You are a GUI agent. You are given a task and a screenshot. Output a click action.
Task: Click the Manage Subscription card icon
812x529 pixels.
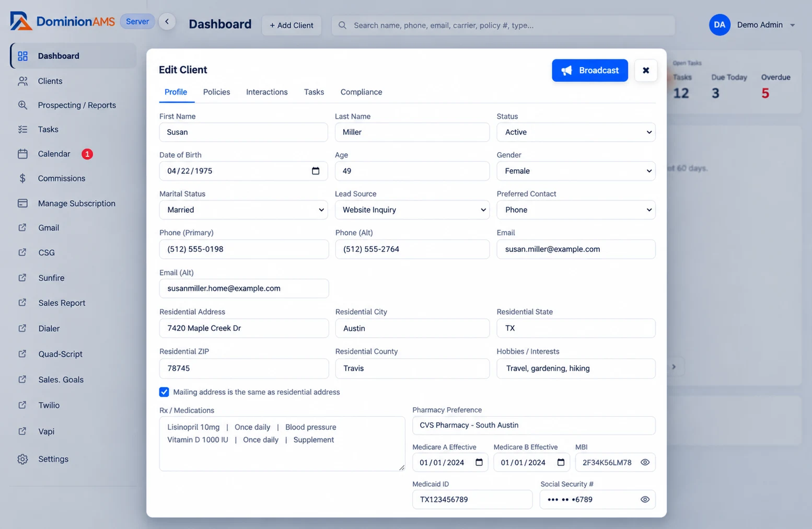tap(22, 203)
